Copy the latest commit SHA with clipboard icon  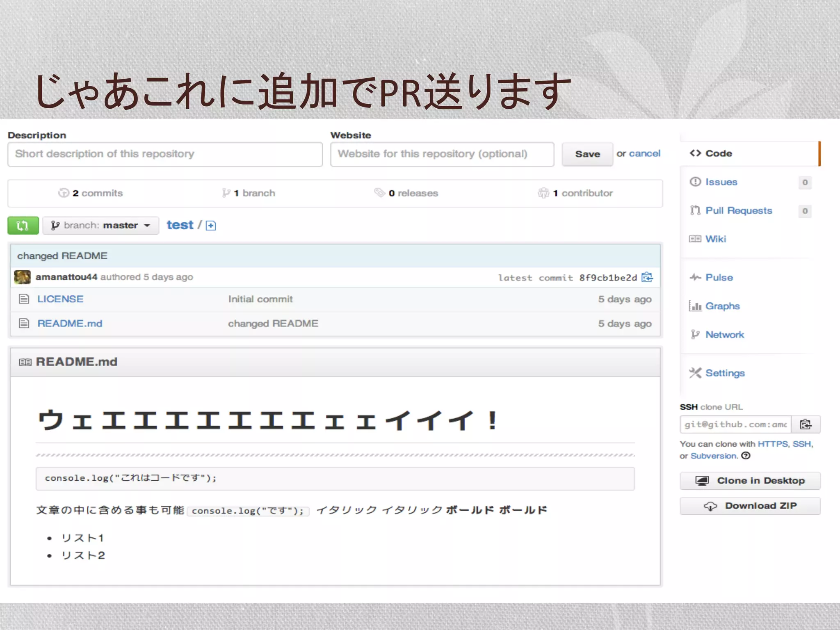tap(647, 277)
